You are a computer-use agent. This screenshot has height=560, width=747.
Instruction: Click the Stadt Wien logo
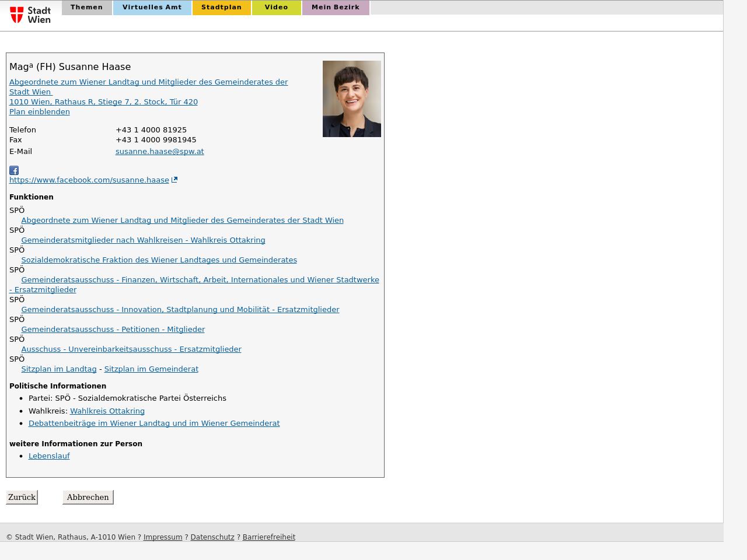[x=30, y=15]
